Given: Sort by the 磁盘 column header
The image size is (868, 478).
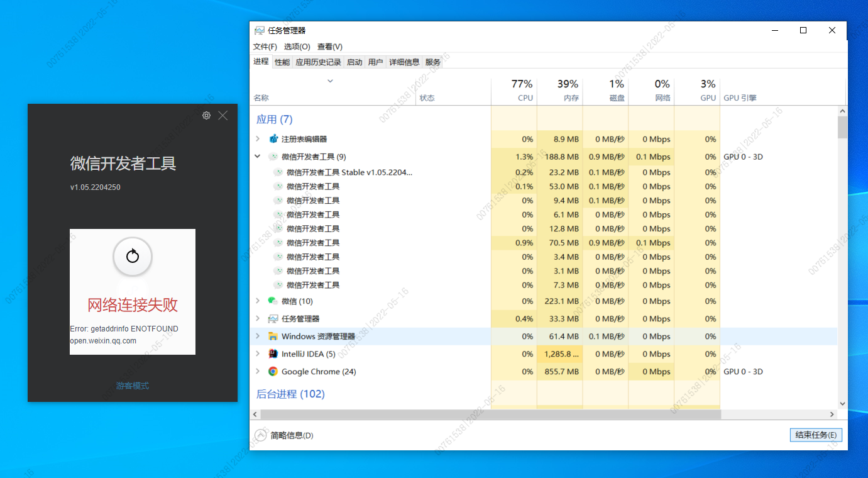Looking at the screenshot, I should tap(606, 91).
